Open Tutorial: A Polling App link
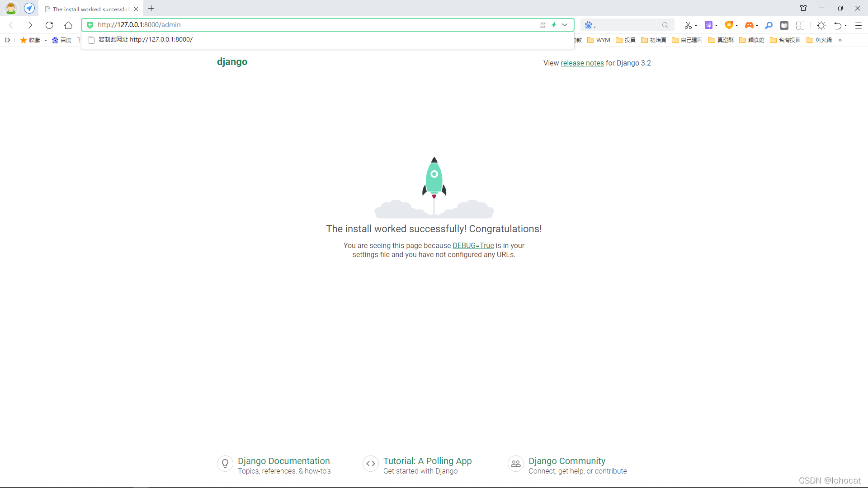Image resolution: width=868 pixels, height=488 pixels. (428, 461)
